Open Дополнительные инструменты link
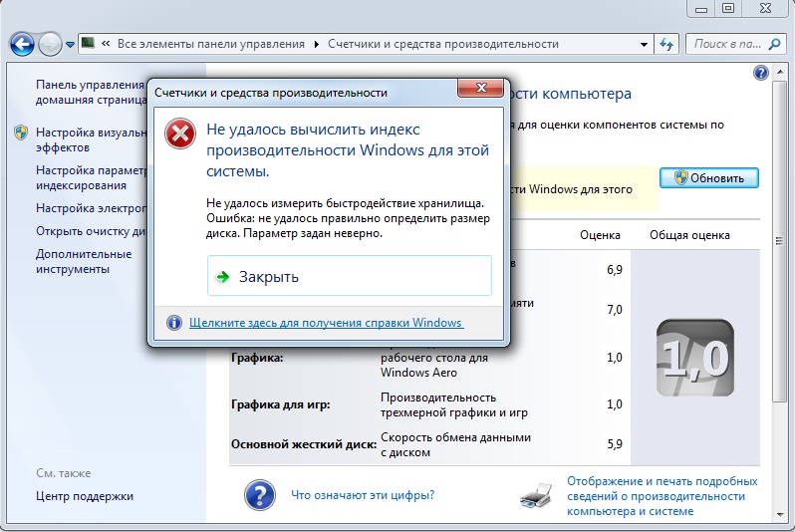 coord(84,261)
